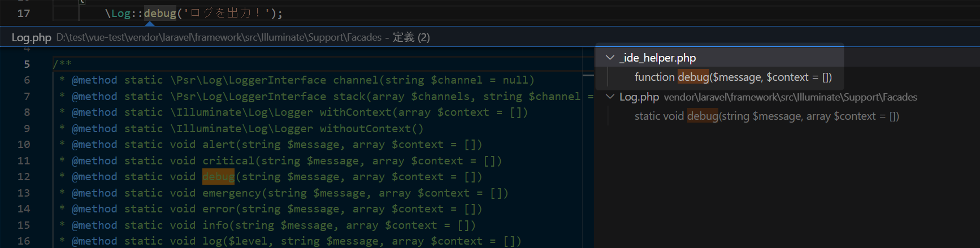The image size is (980, 248).
Task: Click the peek editor overview ruler marker
Action: (x=588, y=75)
